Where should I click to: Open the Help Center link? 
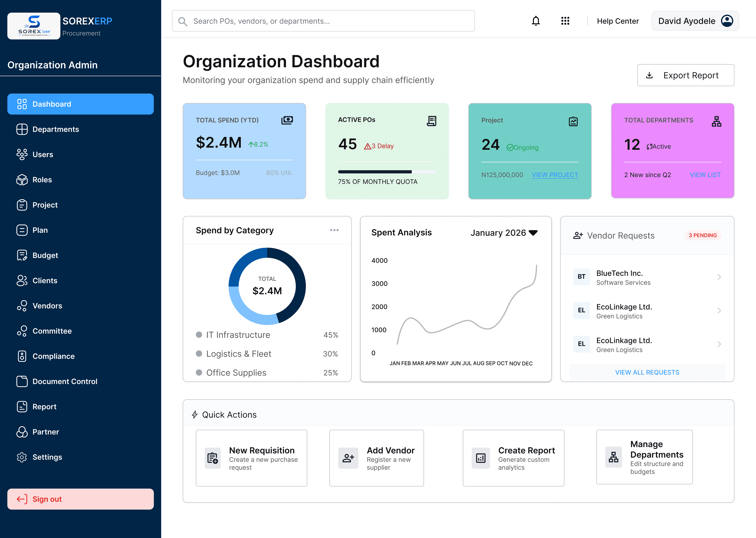click(618, 21)
